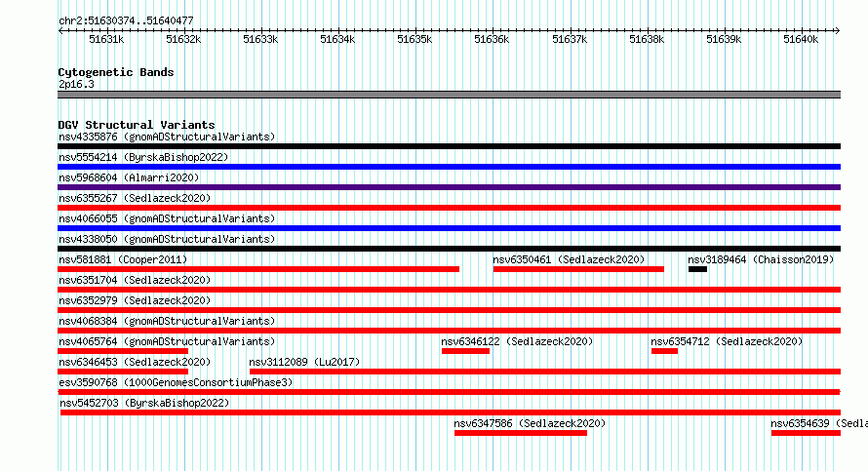Click the red bar of nsv6354639

806,433
